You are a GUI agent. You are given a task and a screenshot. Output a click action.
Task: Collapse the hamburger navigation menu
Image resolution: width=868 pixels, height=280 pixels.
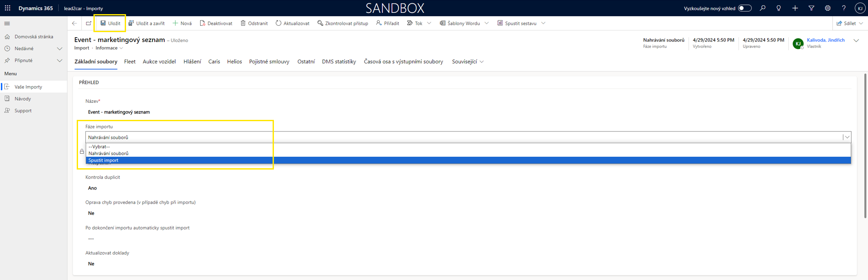coord(7,24)
